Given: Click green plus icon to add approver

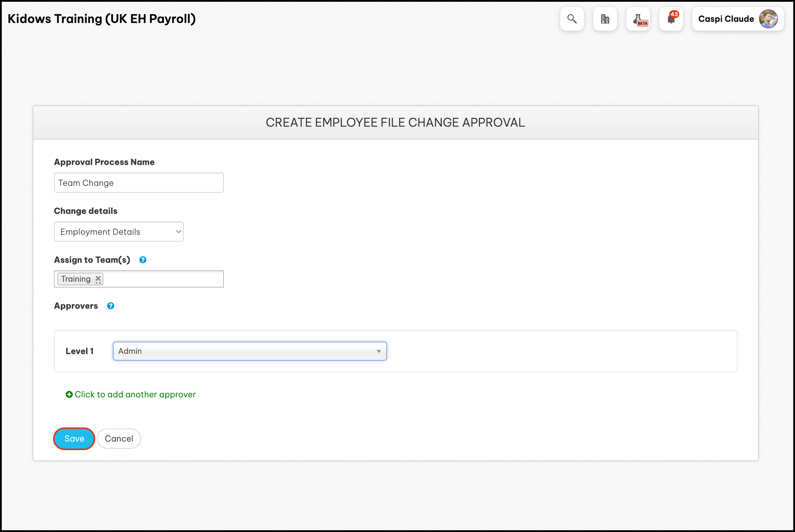Looking at the screenshot, I should (x=69, y=394).
